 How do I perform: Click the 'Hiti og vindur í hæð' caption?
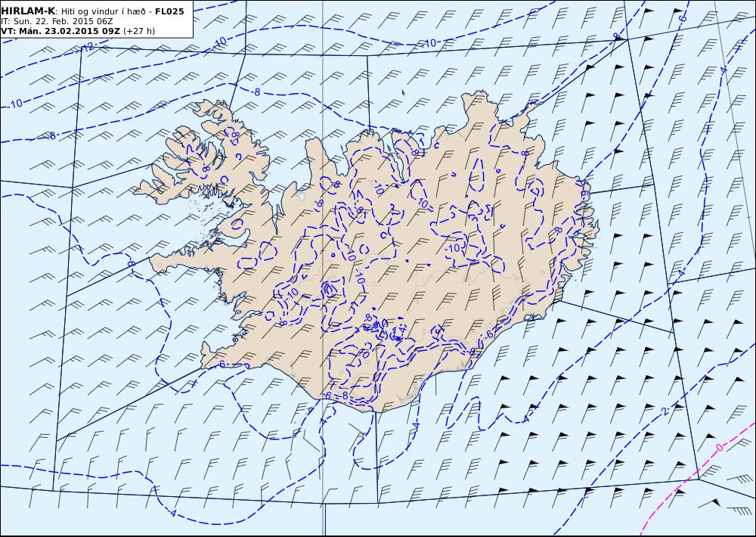pyautogui.click(x=103, y=11)
